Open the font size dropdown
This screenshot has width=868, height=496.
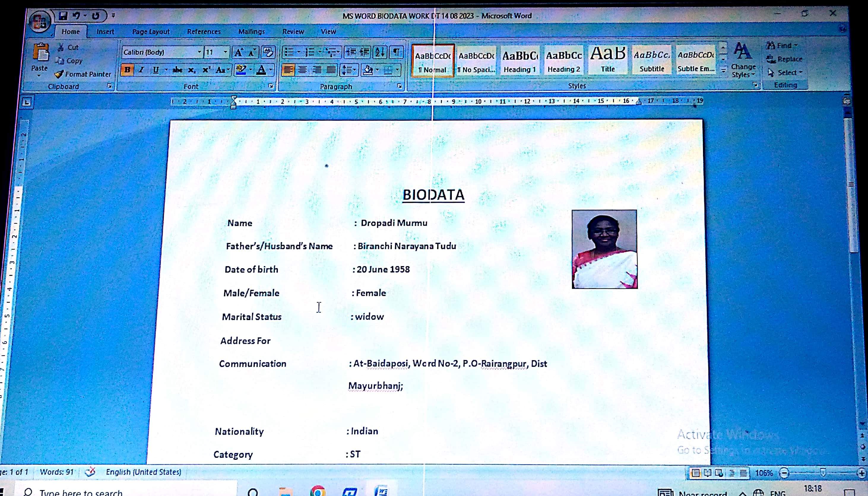pos(225,52)
